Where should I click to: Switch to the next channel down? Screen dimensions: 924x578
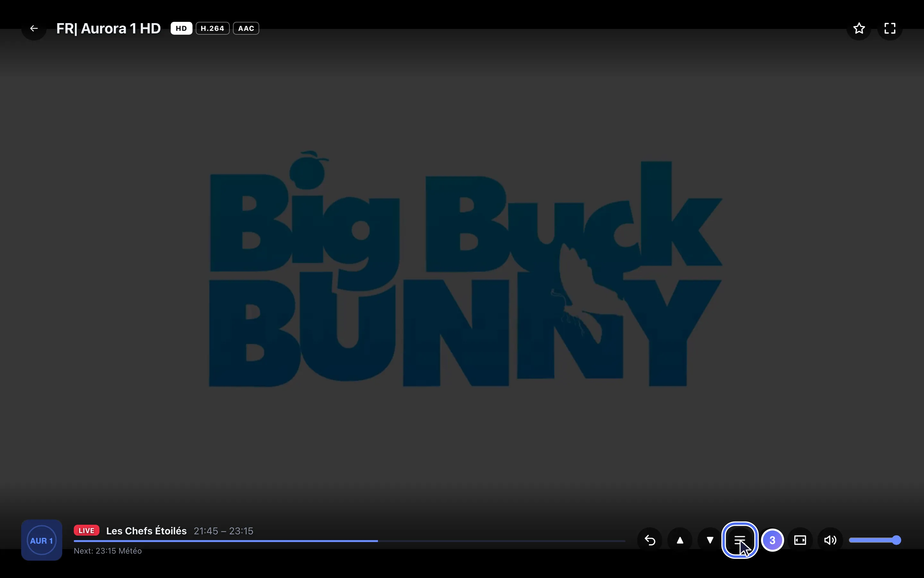[710, 540]
